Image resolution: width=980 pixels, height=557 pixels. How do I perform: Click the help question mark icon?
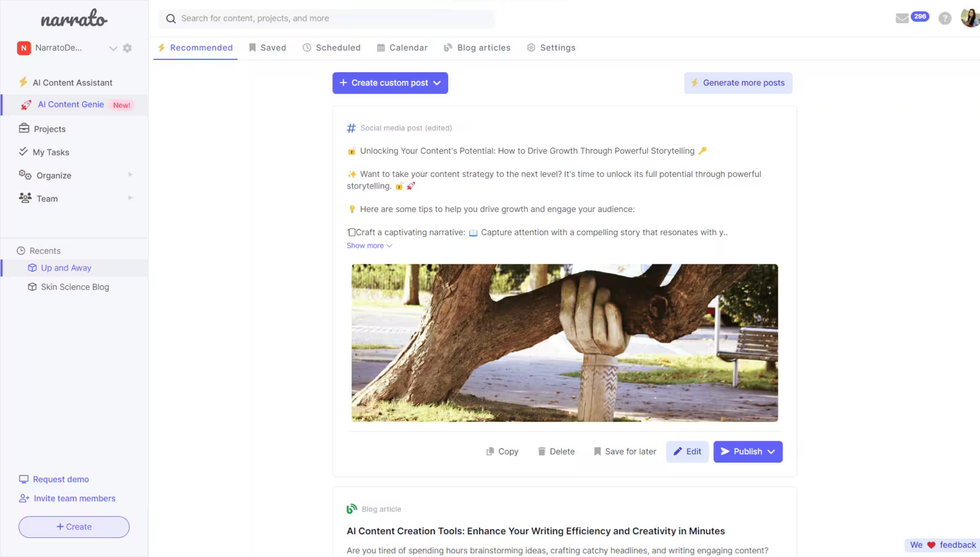(944, 18)
